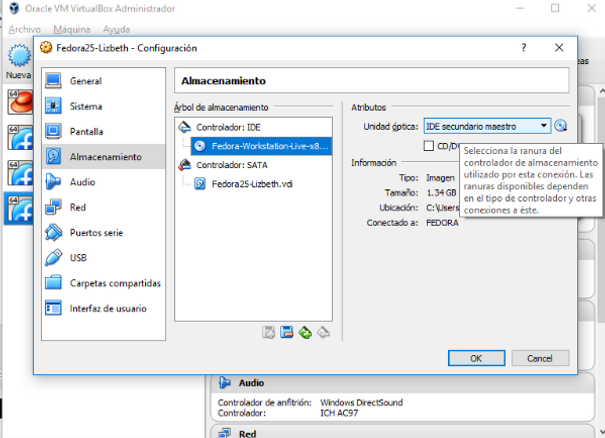Select the highlighted Fedora VM in the list
Image resolution: width=605 pixels, height=438 pixels.
pyautogui.click(x=19, y=208)
